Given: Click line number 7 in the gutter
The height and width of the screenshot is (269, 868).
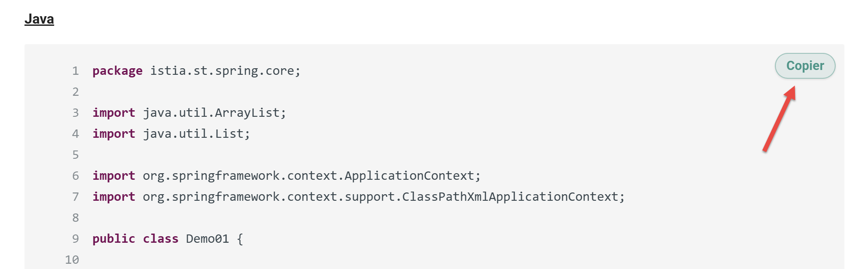Looking at the screenshot, I should (x=76, y=197).
